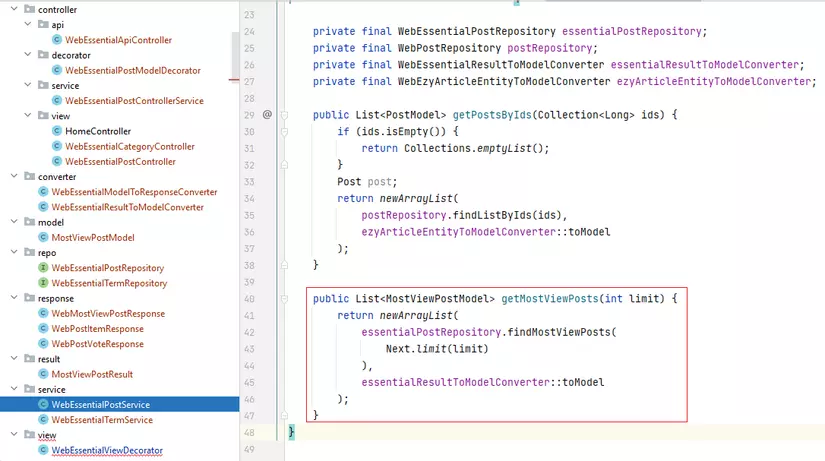Click the result folder icon
Image resolution: width=825 pixels, height=461 pixels.
coord(29,359)
